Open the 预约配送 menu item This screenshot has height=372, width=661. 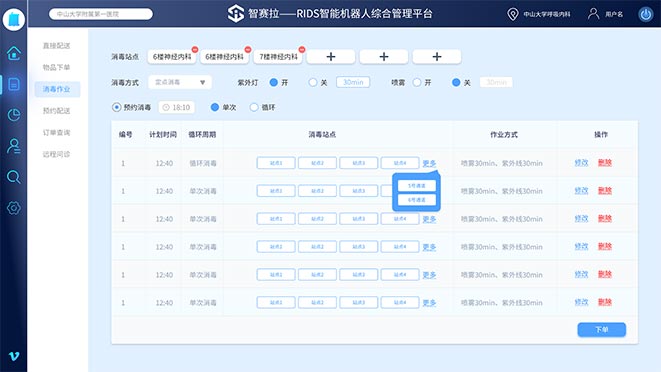pyautogui.click(x=56, y=111)
